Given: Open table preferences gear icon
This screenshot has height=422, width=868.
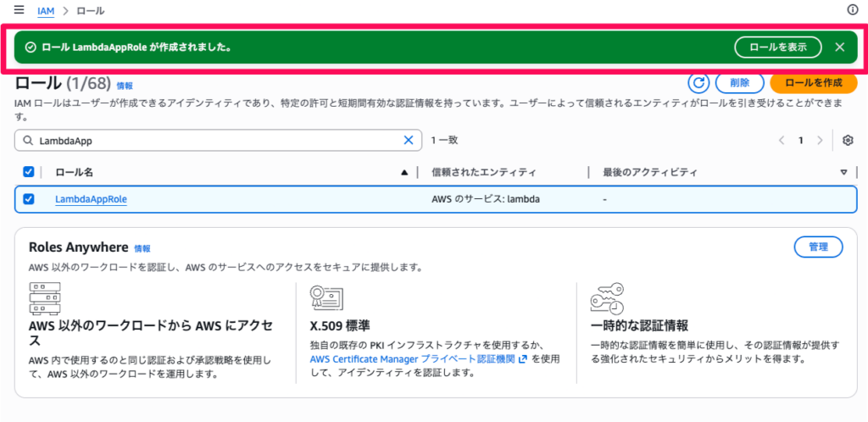Looking at the screenshot, I should 847,140.
